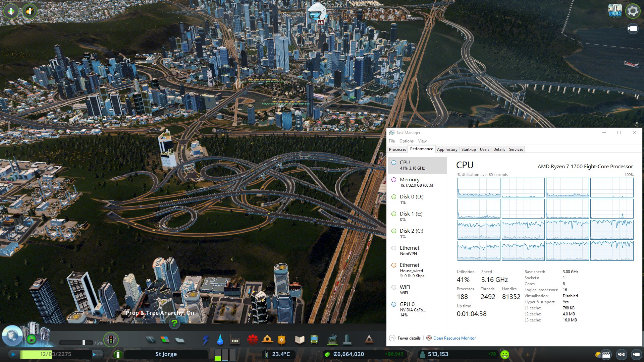Select Disk 0 (D:) in sidebar
This screenshot has width=644, height=362.
[x=417, y=199]
